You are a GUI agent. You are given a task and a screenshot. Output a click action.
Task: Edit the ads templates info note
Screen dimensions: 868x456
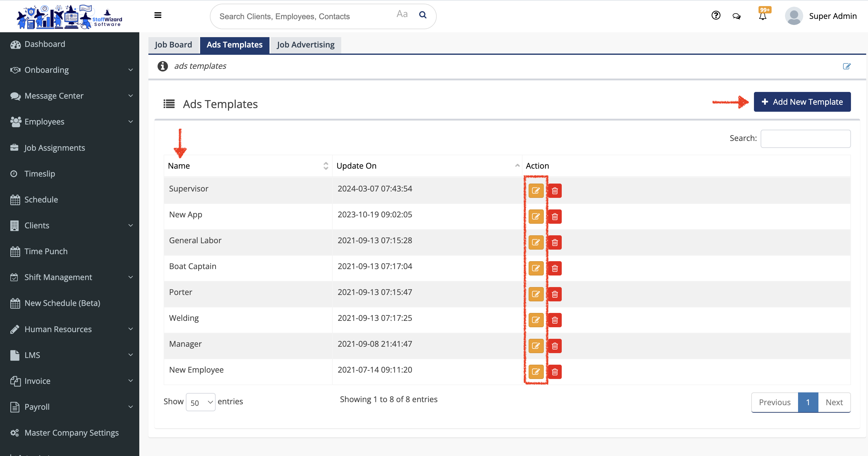(846, 66)
